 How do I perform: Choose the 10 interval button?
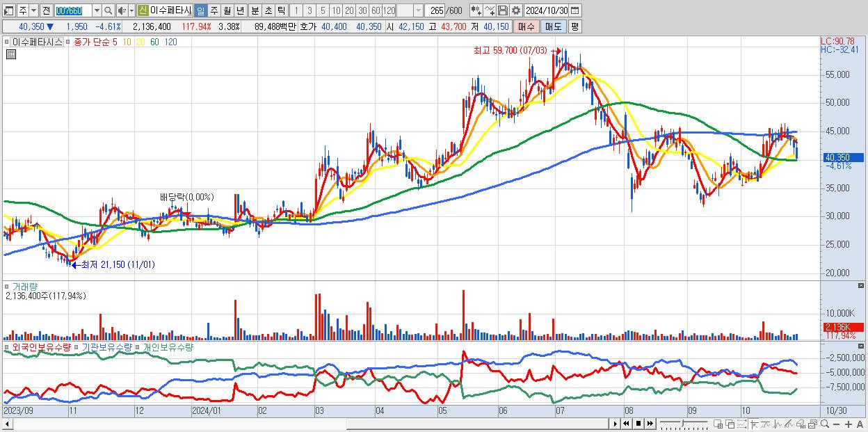(336, 10)
